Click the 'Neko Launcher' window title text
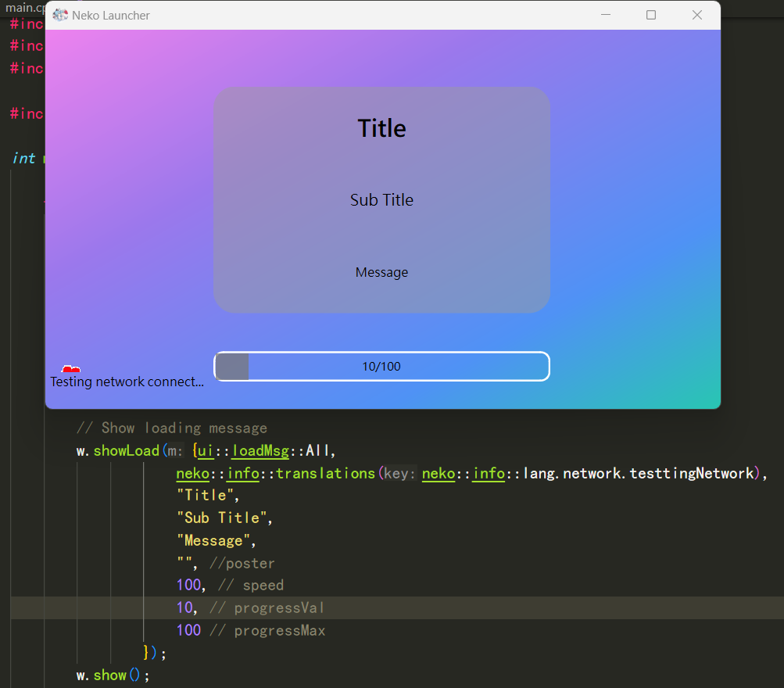 111,16
